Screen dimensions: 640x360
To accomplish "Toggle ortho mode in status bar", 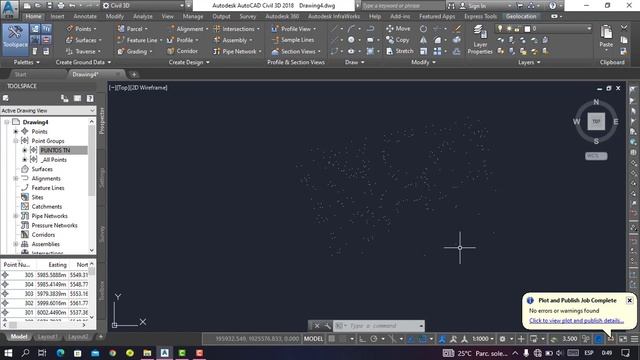I will pyautogui.click(x=362, y=339).
